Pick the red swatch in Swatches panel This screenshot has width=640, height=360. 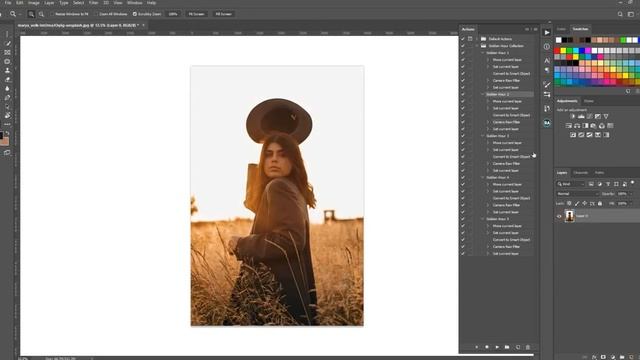557,51
